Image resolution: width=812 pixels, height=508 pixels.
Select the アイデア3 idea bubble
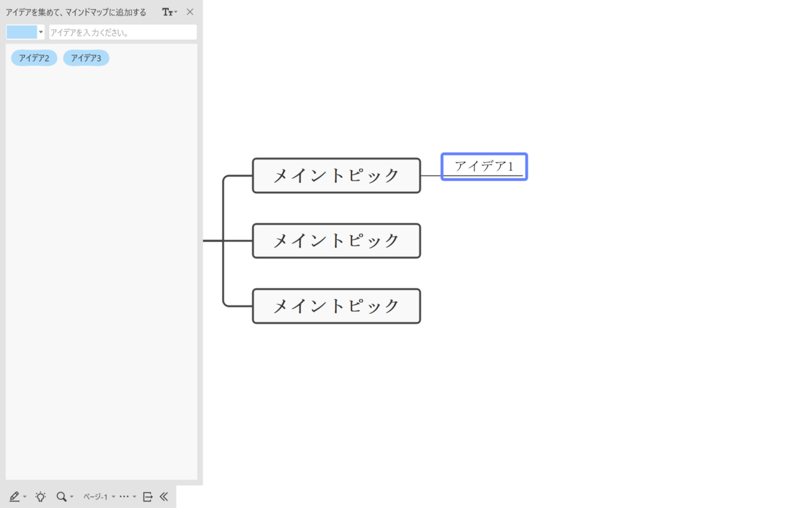pos(86,57)
